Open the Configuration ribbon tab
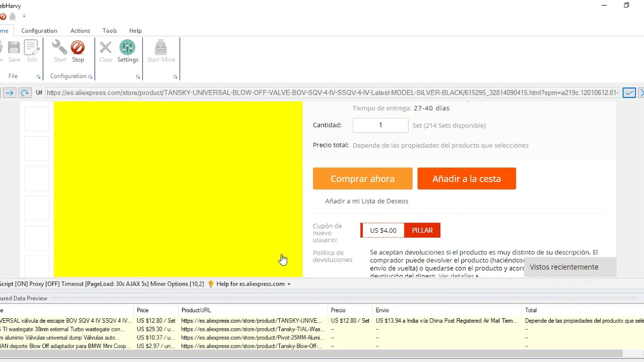 click(x=39, y=31)
